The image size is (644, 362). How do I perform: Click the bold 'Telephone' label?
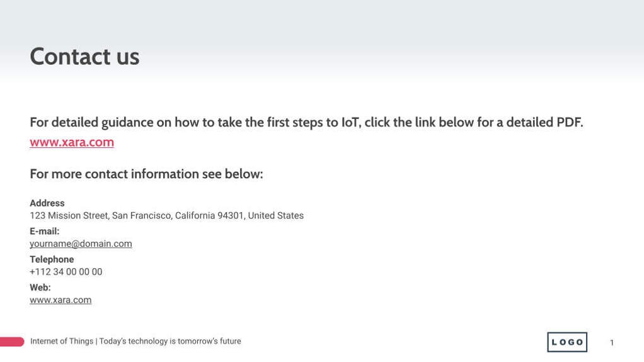pos(52,259)
